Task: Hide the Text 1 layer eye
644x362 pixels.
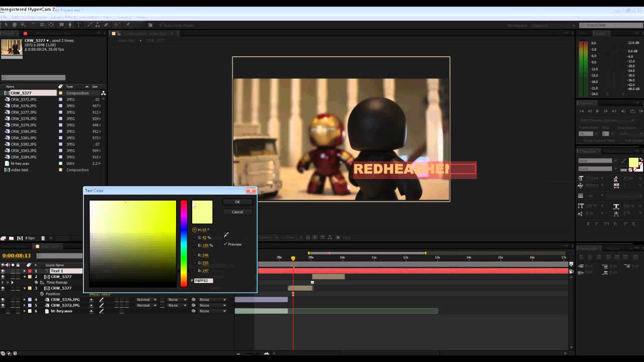Action: click(x=3, y=271)
